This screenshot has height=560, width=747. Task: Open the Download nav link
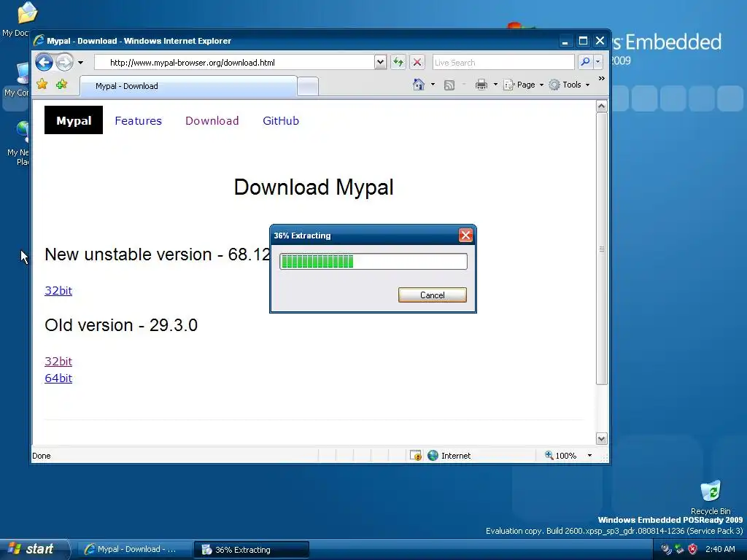pyautogui.click(x=212, y=121)
